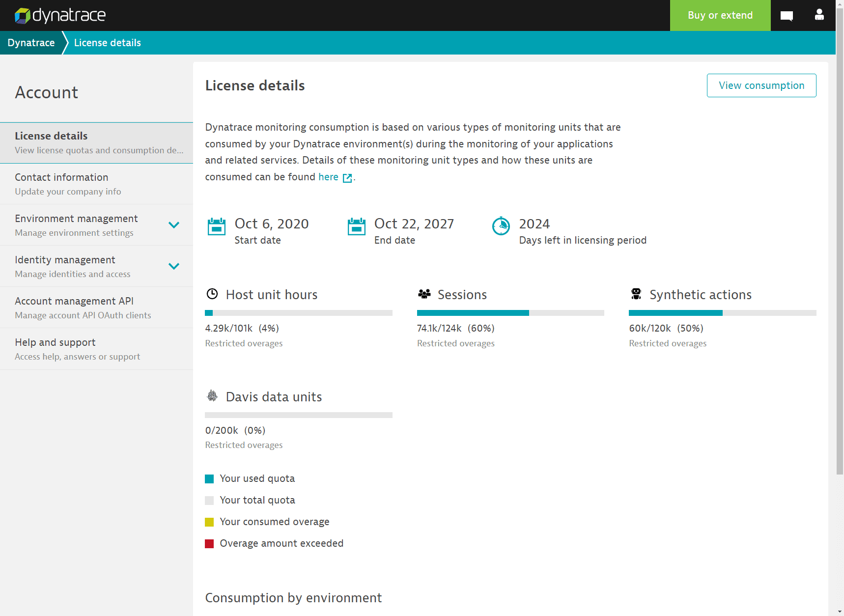Viewport: 844px width, 616px height.
Task: Click Restricted overages under Davis data units
Action: pos(244,445)
